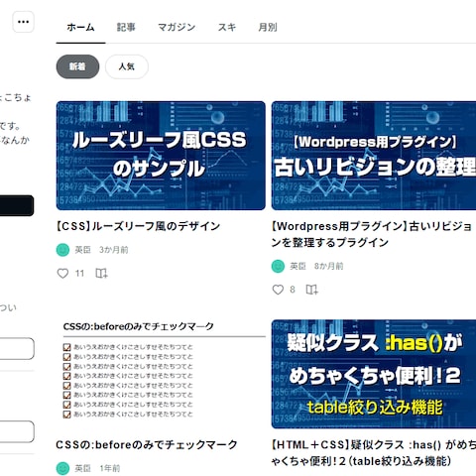Select the 人気 filter pill
Screen dimensions: 476x476
127,66
